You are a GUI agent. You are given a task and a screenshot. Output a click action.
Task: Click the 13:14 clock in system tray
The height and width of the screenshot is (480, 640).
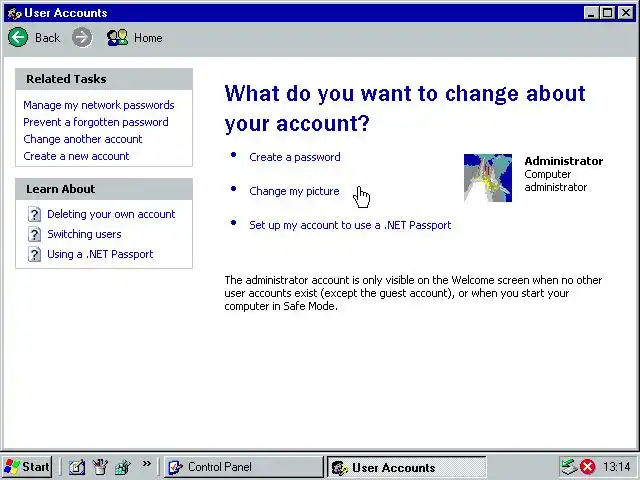click(x=617, y=467)
